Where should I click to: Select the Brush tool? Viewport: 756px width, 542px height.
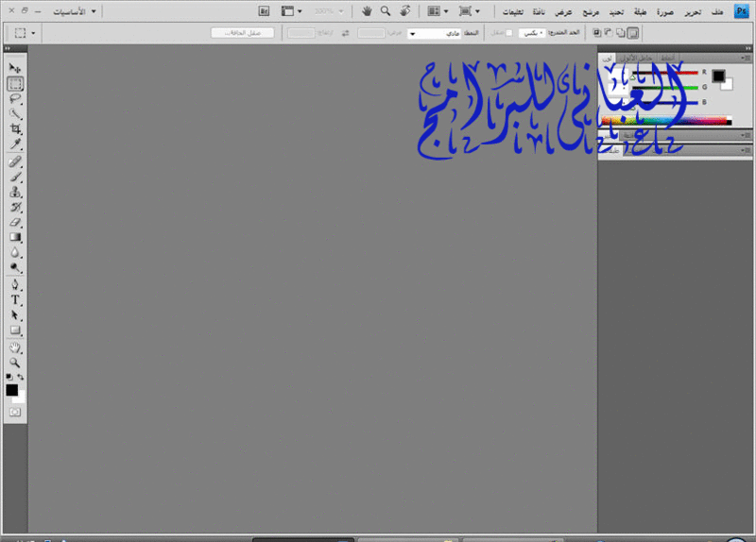[x=15, y=177]
